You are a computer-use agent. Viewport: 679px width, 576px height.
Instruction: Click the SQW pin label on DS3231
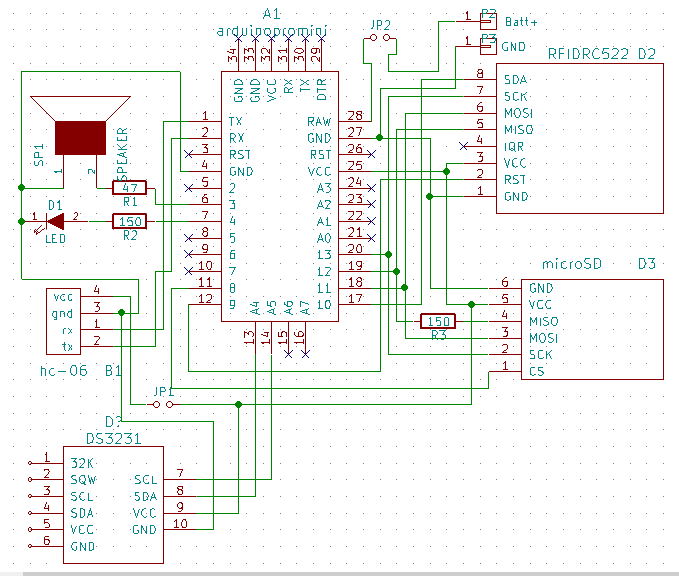[84, 480]
